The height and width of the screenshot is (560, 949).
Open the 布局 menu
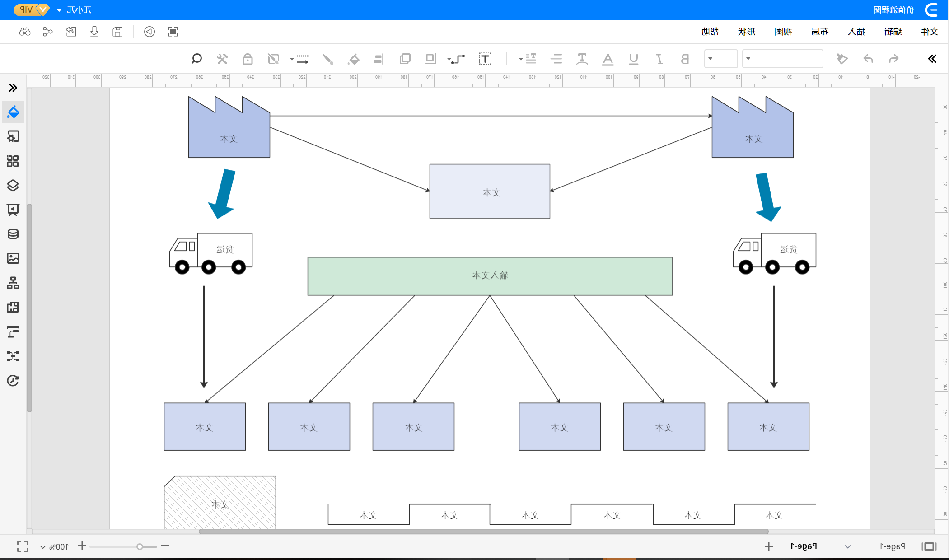(x=820, y=32)
